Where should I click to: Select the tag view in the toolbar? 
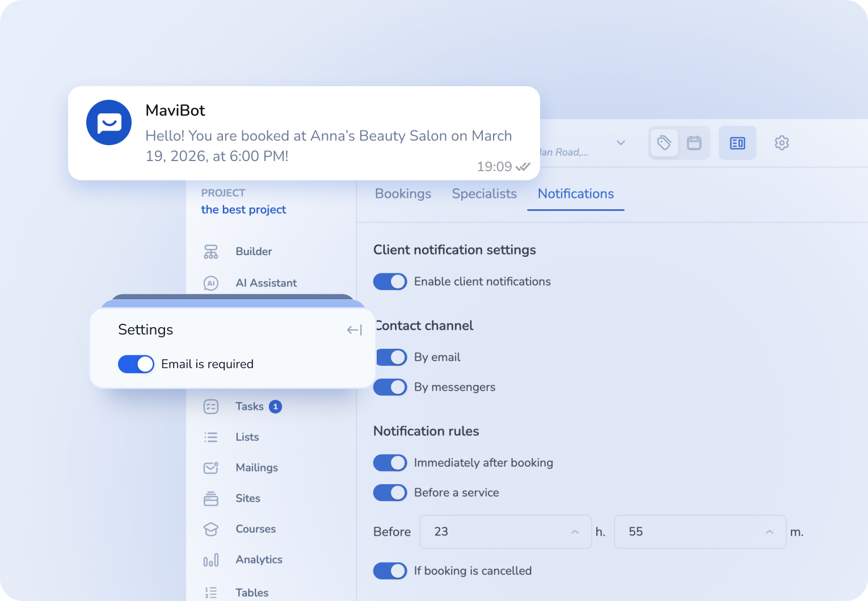coord(664,143)
